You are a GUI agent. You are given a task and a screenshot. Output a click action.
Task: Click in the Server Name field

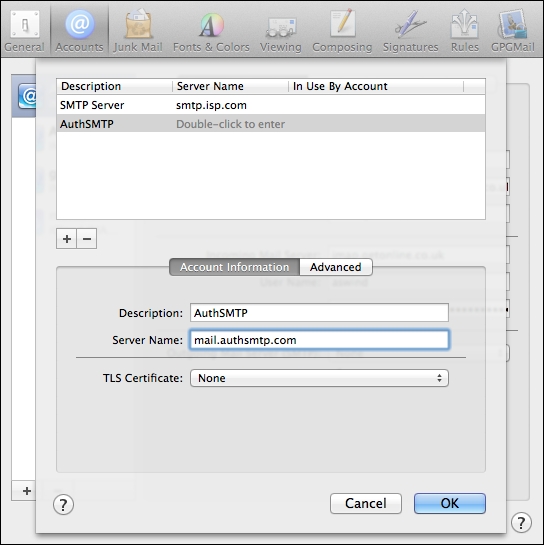(x=319, y=340)
